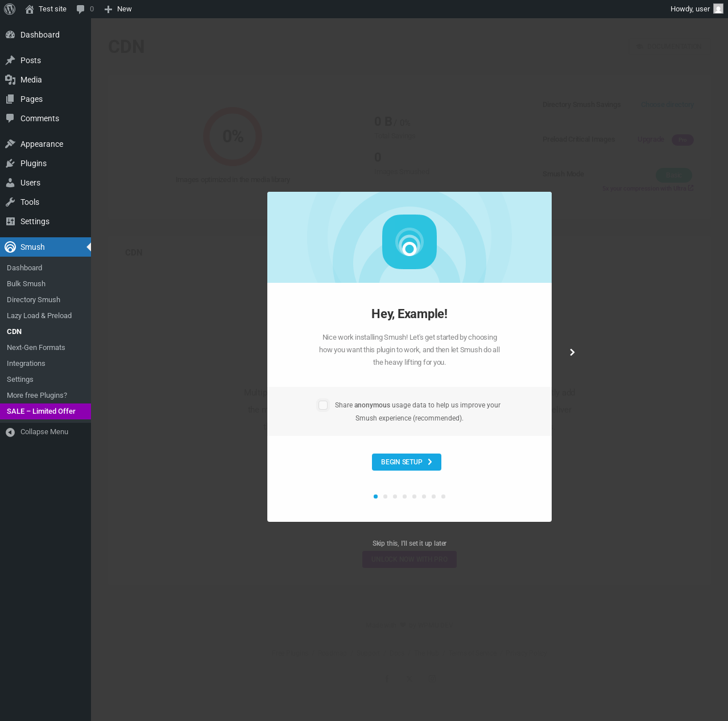Open the Users menu
This screenshot has width=728, height=721.
[45, 183]
